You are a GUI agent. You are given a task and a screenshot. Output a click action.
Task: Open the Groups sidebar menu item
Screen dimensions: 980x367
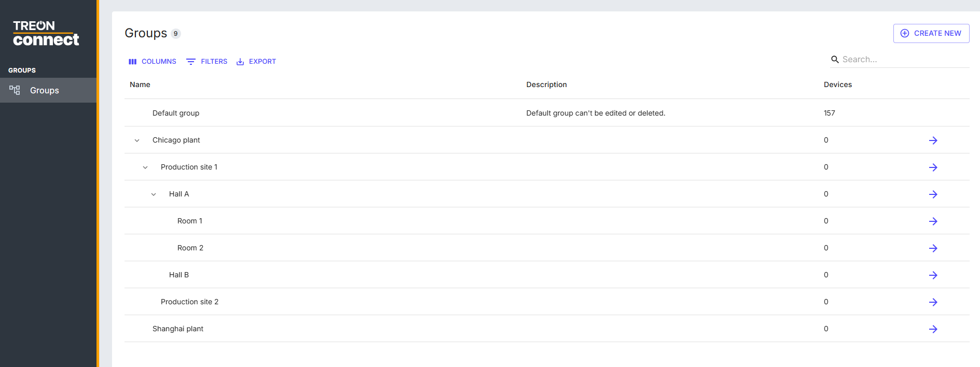pos(44,90)
